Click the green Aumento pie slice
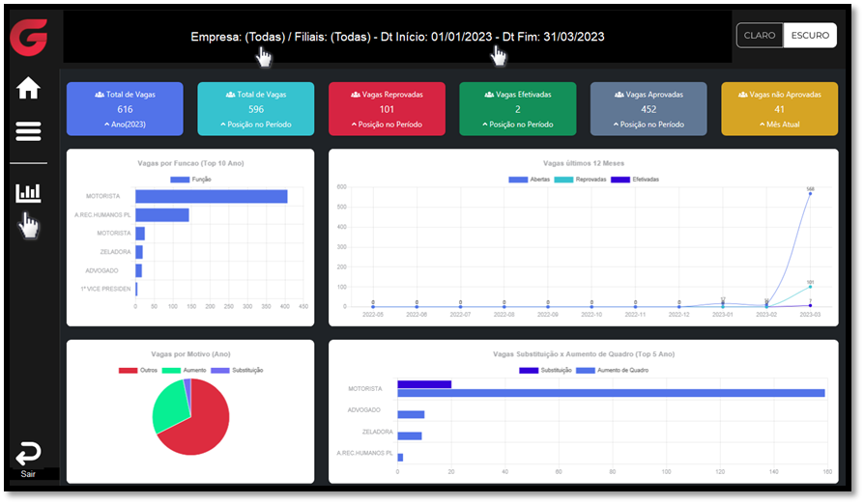 (170, 406)
